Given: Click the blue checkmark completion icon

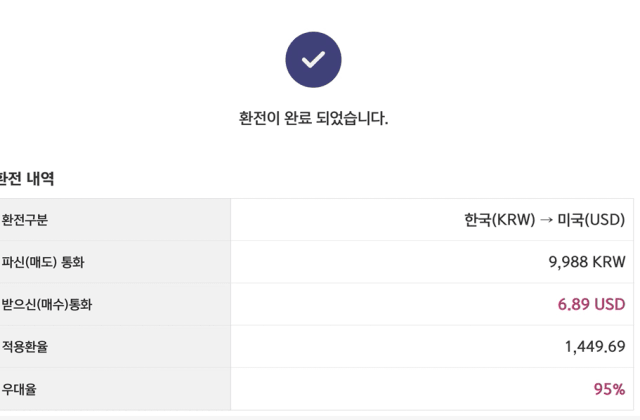Looking at the screenshot, I should [x=313, y=60].
